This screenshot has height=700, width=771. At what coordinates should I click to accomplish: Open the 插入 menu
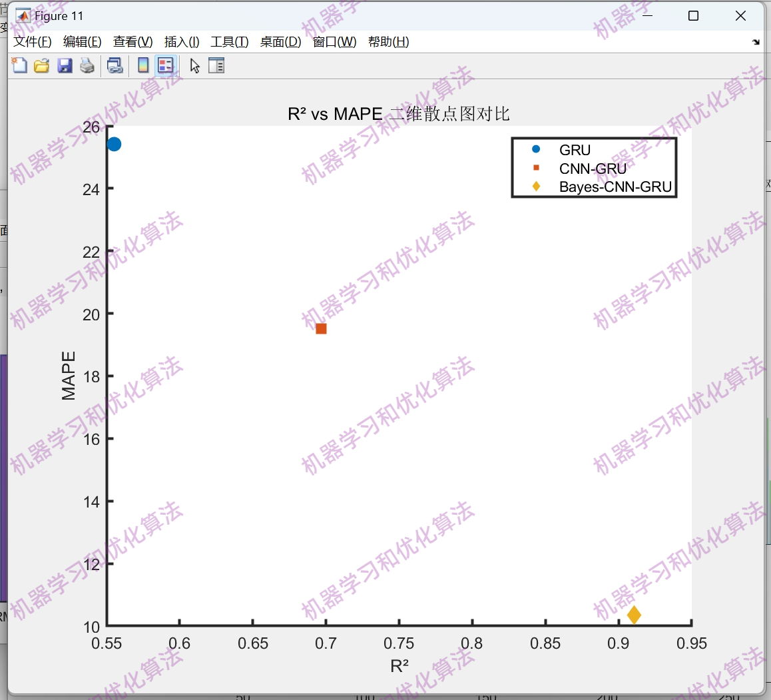(181, 41)
